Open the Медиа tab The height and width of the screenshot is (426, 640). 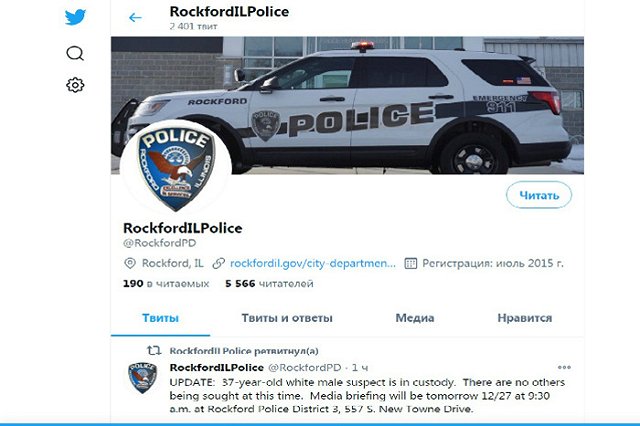tap(415, 318)
